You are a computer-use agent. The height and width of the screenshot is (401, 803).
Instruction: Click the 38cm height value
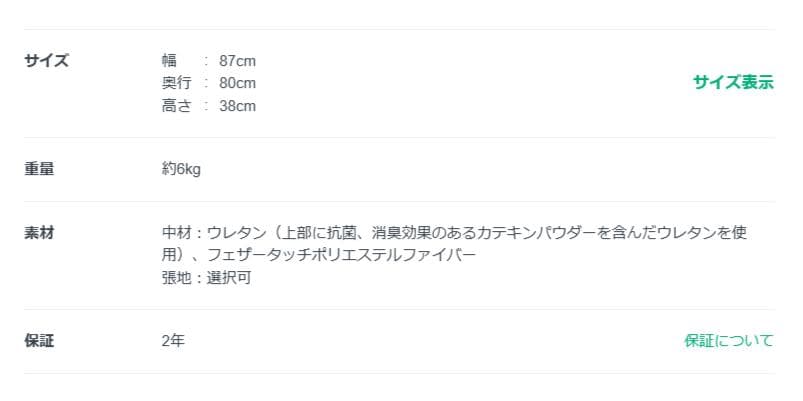coord(237,105)
